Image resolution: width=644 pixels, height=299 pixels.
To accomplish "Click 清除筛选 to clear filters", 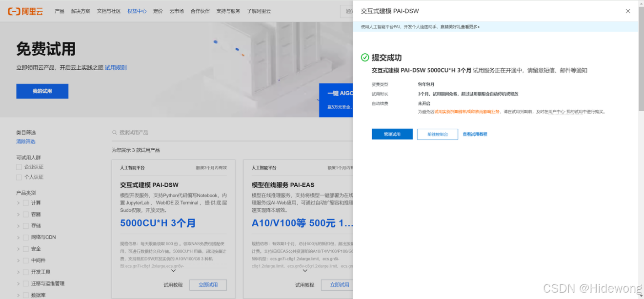I will (26, 141).
